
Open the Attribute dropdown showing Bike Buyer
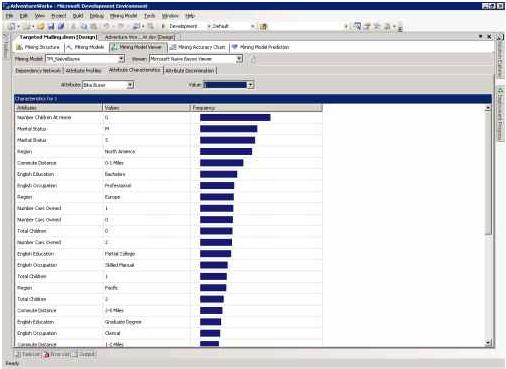[x=130, y=85]
